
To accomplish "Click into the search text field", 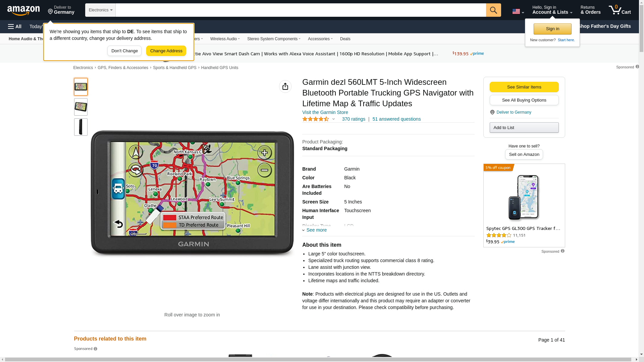I will 300,10.
